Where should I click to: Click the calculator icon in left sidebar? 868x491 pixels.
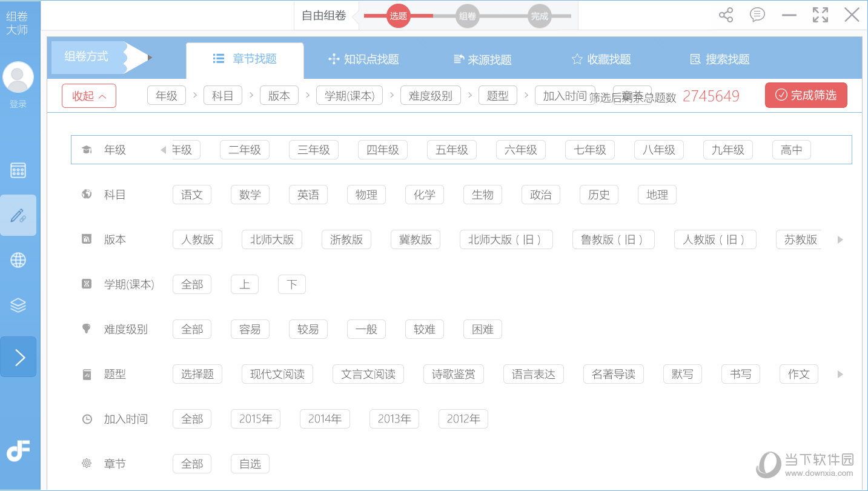18,170
